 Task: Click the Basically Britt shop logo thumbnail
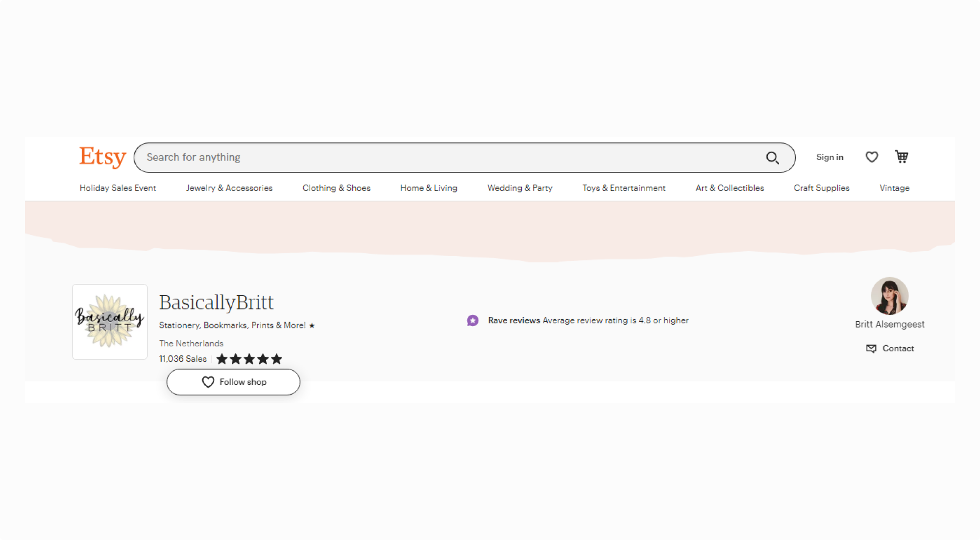point(110,322)
